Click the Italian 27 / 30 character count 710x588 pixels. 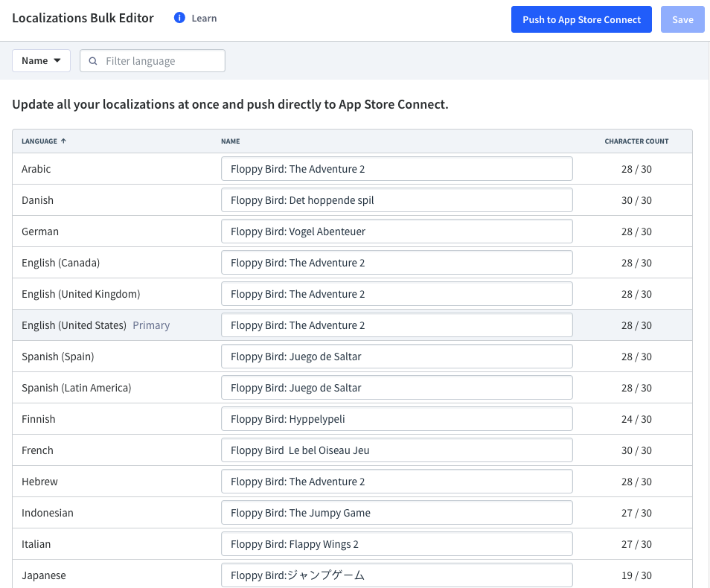pos(636,544)
